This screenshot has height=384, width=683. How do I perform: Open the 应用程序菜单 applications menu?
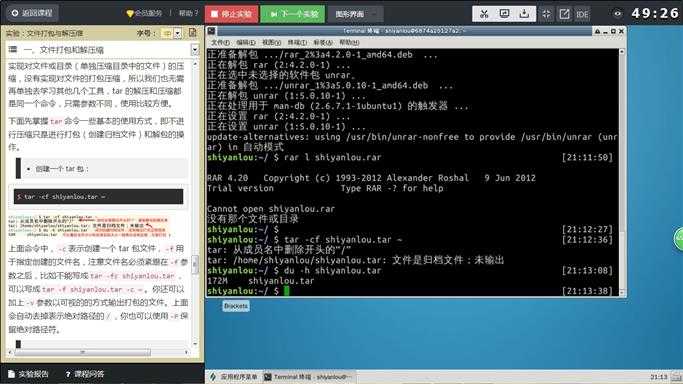click(x=234, y=377)
